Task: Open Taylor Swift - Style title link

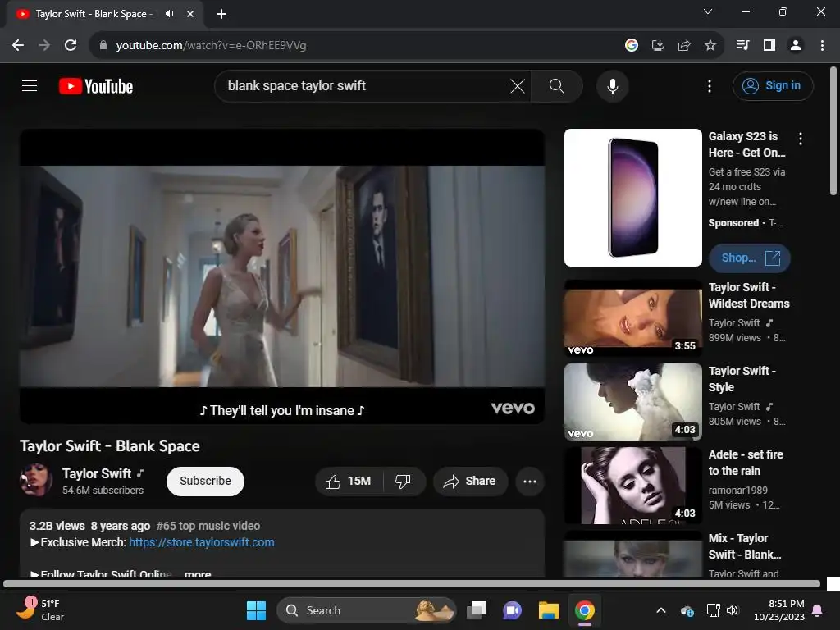Action: coord(742,379)
